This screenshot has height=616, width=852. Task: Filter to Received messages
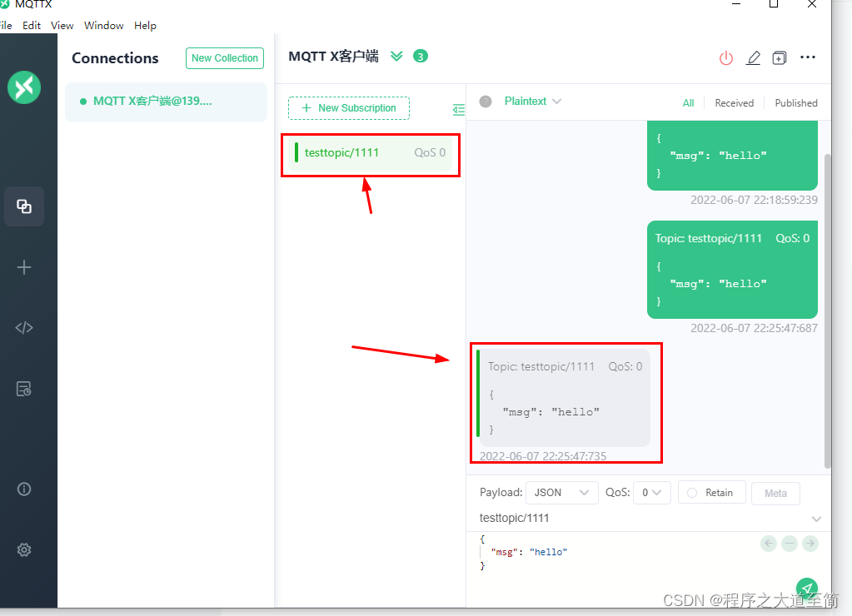[734, 102]
